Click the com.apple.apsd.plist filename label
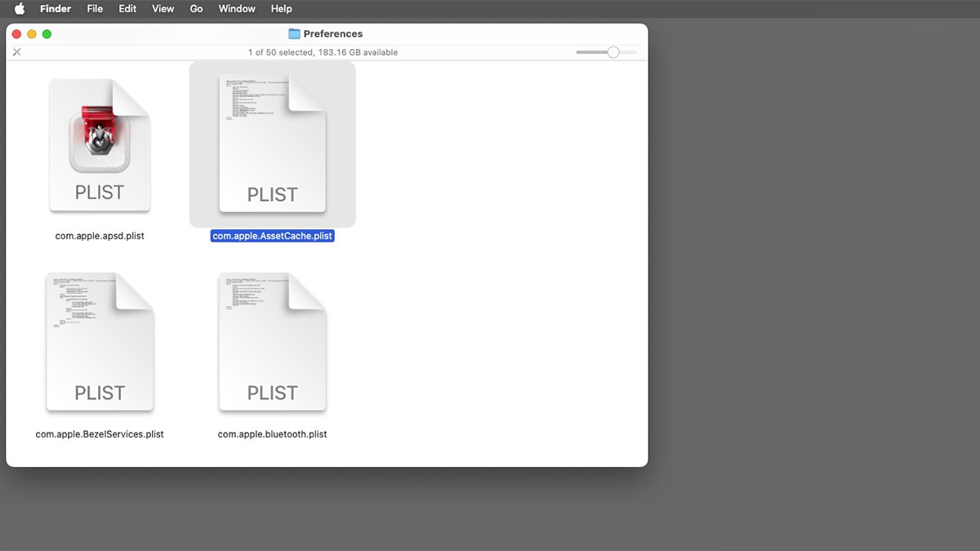 point(100,236)
